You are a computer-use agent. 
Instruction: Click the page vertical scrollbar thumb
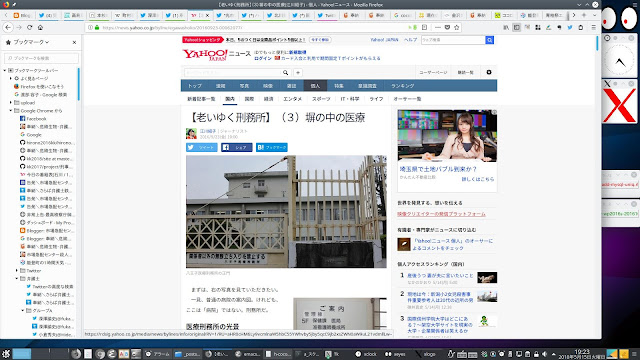pyautogui.click(x=597, y=43)
